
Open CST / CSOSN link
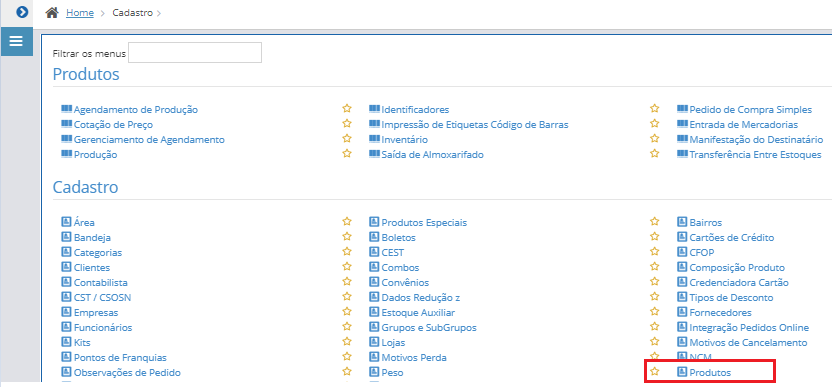(x=102, y=297)
